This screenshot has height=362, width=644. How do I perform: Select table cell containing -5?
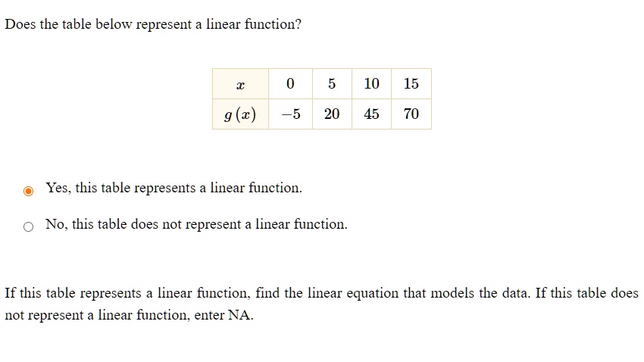point(290,114)
